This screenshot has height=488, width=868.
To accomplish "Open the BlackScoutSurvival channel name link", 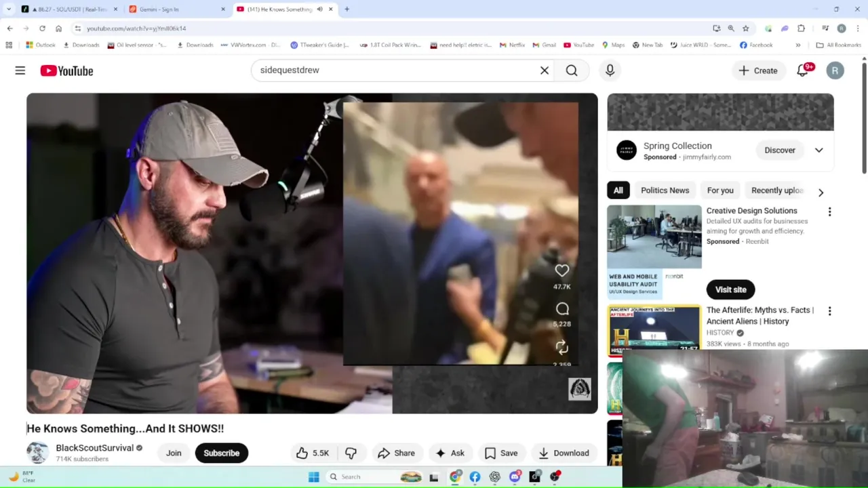I will point(94,448).
